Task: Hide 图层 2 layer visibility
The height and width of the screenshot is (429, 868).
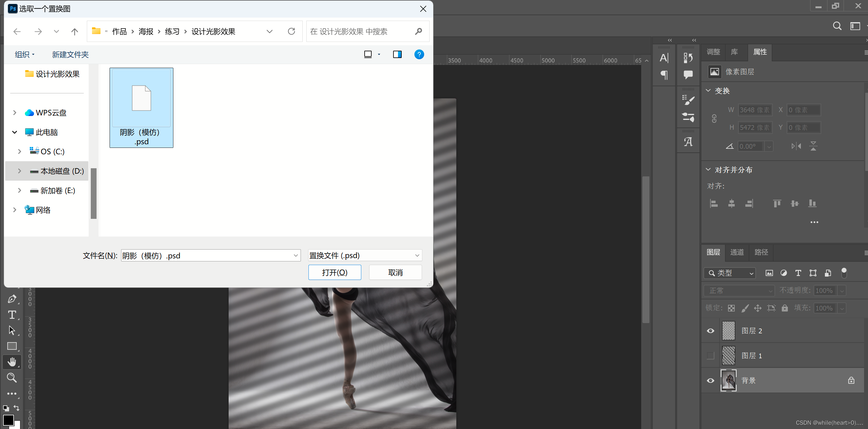Action: [710, 331]
